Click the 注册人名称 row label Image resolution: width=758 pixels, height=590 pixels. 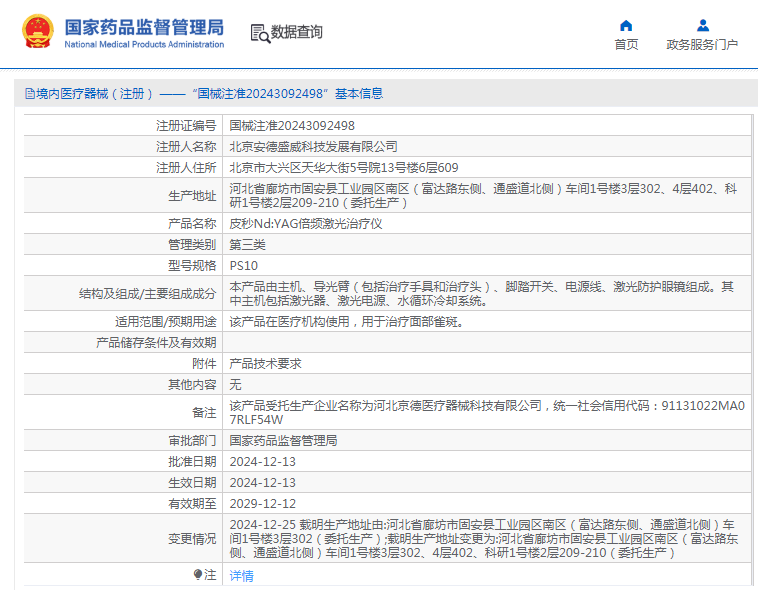click(x=186, y=147)
